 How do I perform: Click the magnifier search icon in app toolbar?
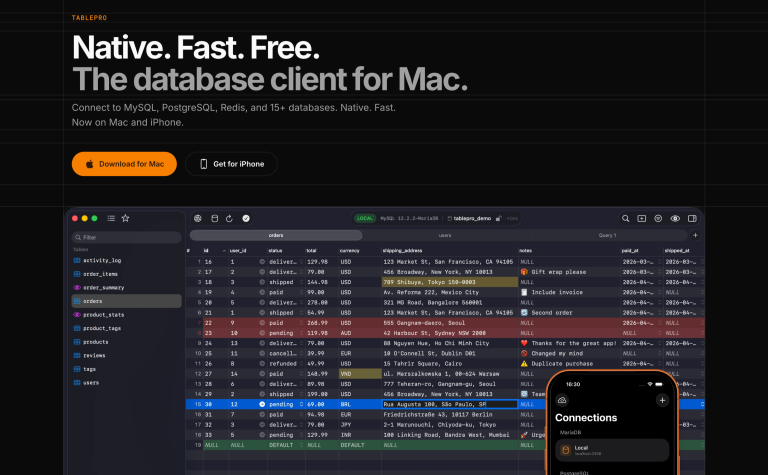625,218
